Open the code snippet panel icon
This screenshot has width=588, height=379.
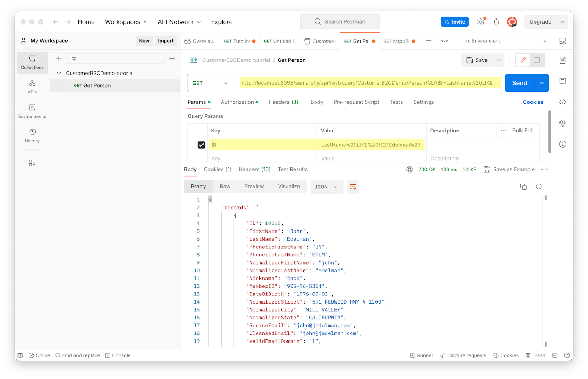coord(562,102)
